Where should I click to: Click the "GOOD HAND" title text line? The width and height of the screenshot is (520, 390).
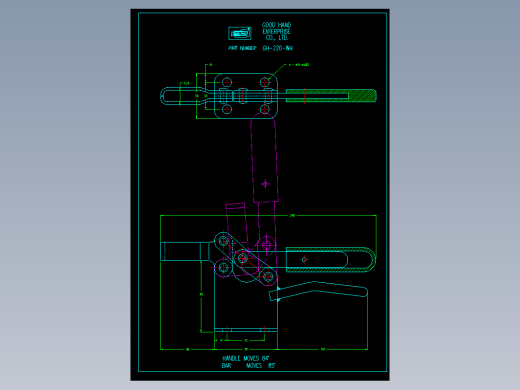tap(276, 25)
